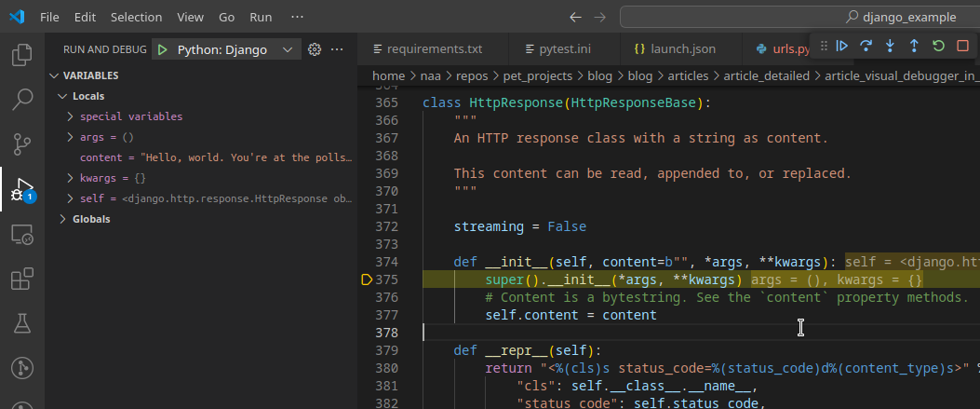Click the debug Step Into arrow
Viewport: 980px width, 409px height.
point(890,46)
